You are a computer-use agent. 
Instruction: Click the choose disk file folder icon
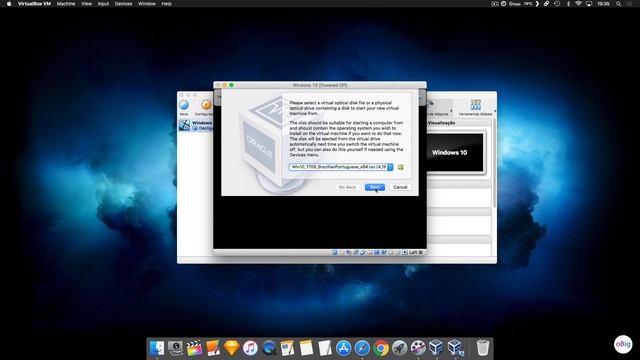(400, 167)
